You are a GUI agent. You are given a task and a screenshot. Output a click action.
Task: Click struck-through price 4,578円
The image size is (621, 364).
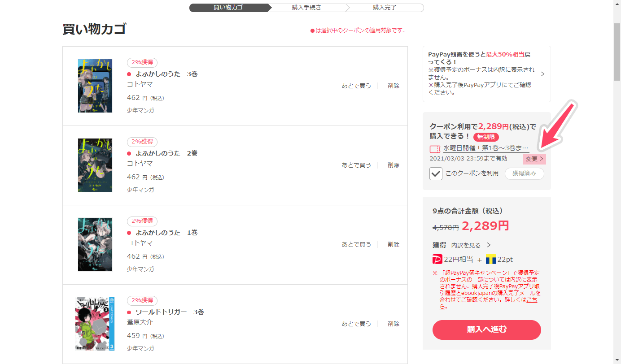pos(445,227)
